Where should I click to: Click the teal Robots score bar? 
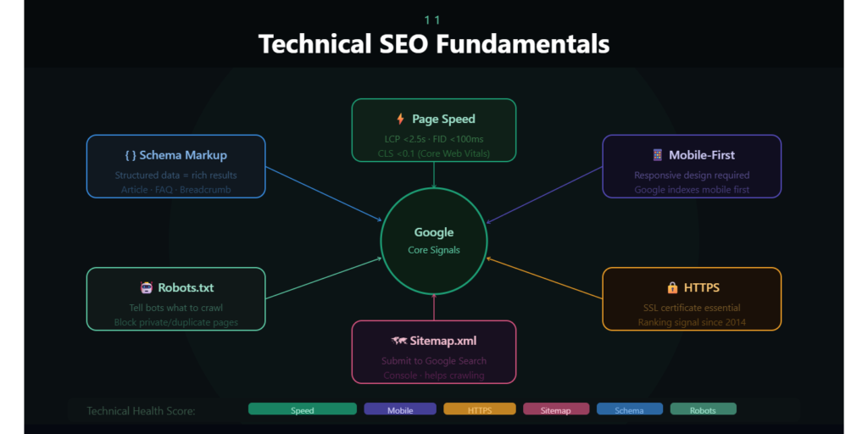pyautogui.click(x=703, y=409)
